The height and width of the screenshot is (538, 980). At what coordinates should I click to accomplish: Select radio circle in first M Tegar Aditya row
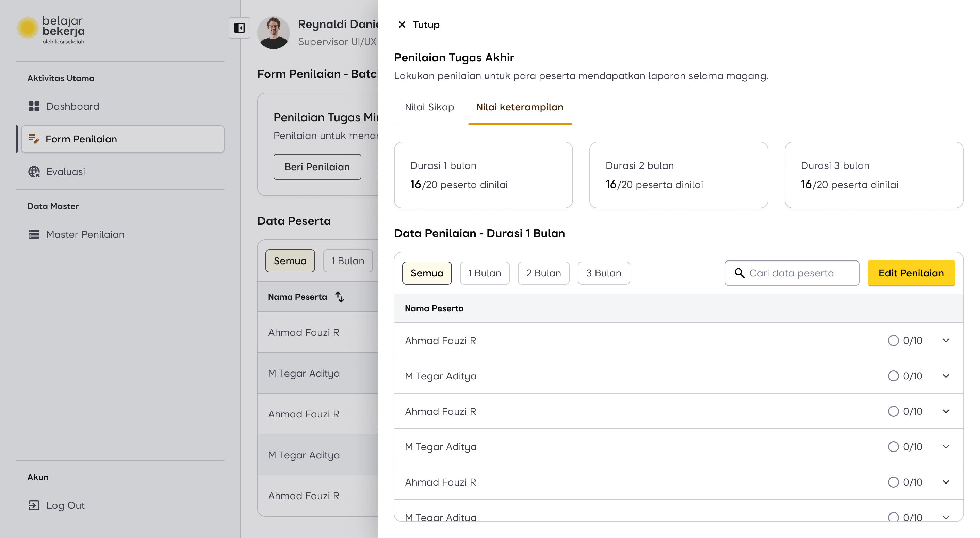tap(893, 376)
